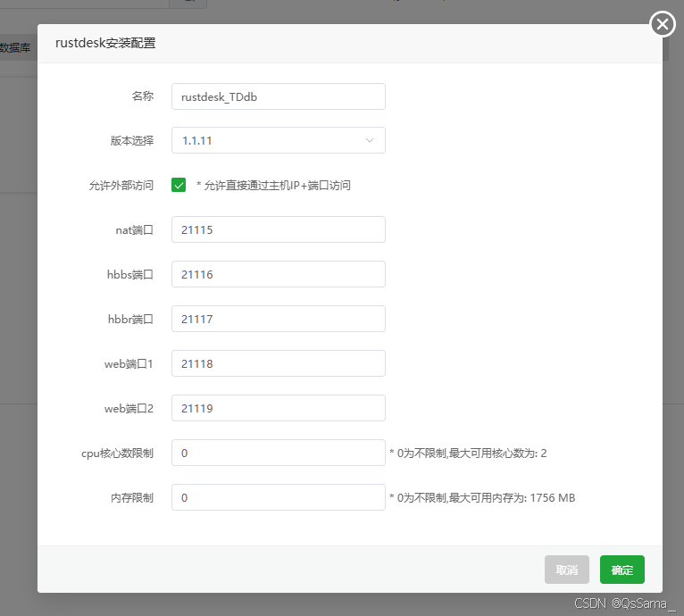Screen dimensions: 684x616
Task: Click the note about max memory 1756 MB
Action: tap(482, 498)
